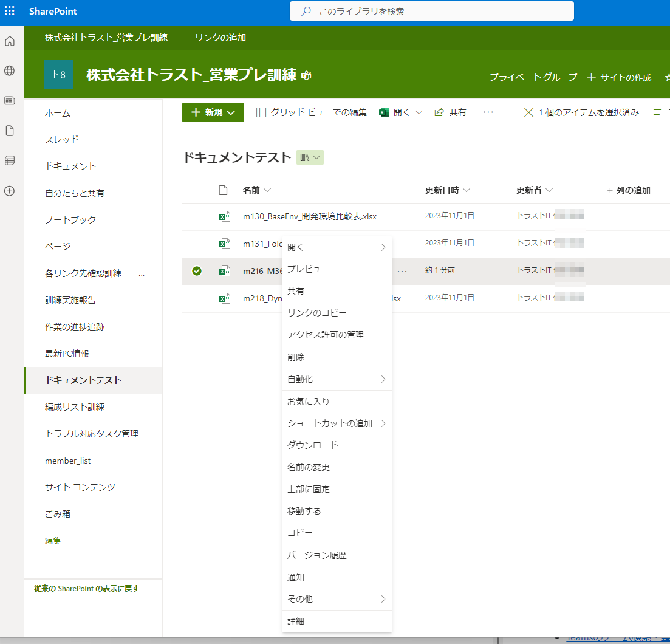Click the Create plus circle icon in left rail
This screenshot has height=644, width=670.
coord(9,191)
